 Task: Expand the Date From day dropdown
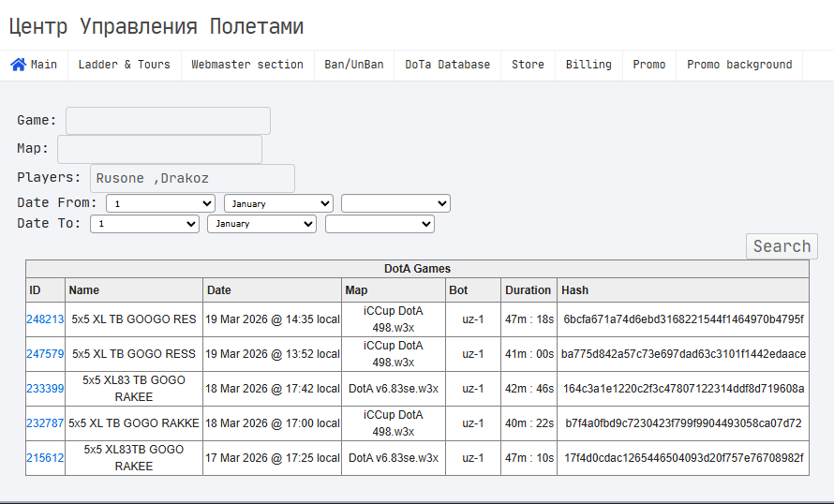(x=161, y=203)
